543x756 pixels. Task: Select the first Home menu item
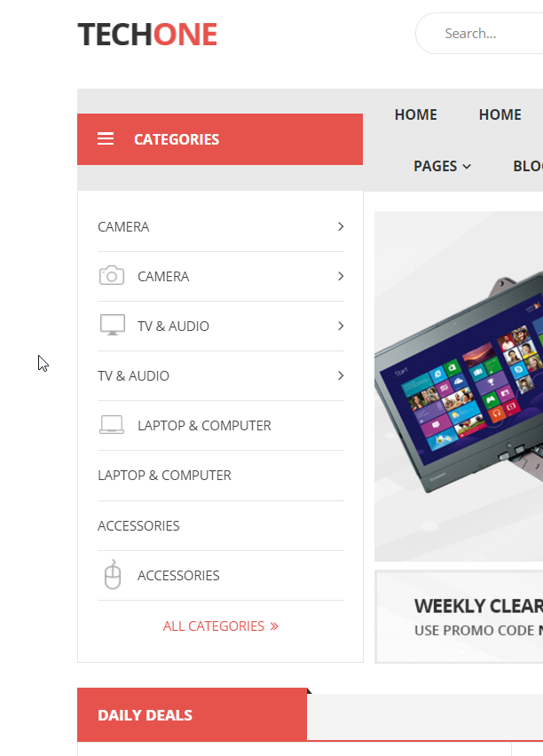416,114
